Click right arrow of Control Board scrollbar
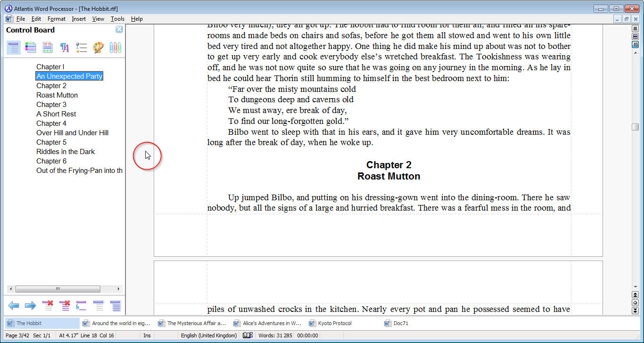Viewport: 644px width, 343px height. pyautogui.click(x=118, y=289)
